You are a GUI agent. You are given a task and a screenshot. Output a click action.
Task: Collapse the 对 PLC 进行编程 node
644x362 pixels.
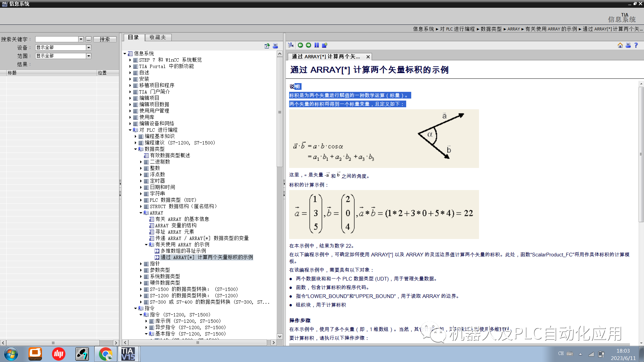(x=130, y=130)
